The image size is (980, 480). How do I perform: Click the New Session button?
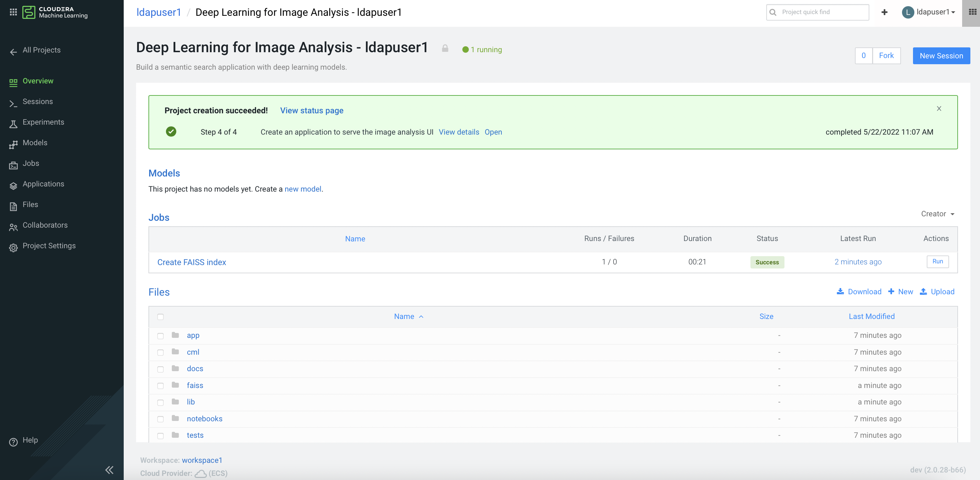pyautogui.click(x=941, y=56)
